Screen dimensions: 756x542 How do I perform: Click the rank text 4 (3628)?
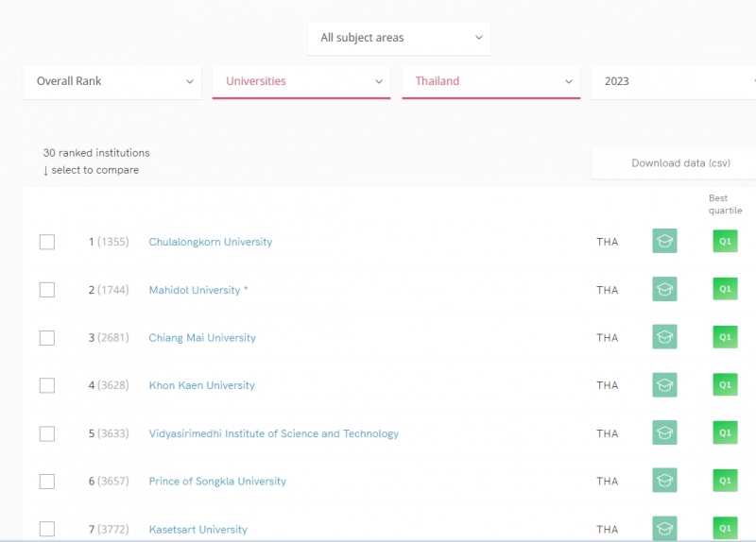click(109, 385)
